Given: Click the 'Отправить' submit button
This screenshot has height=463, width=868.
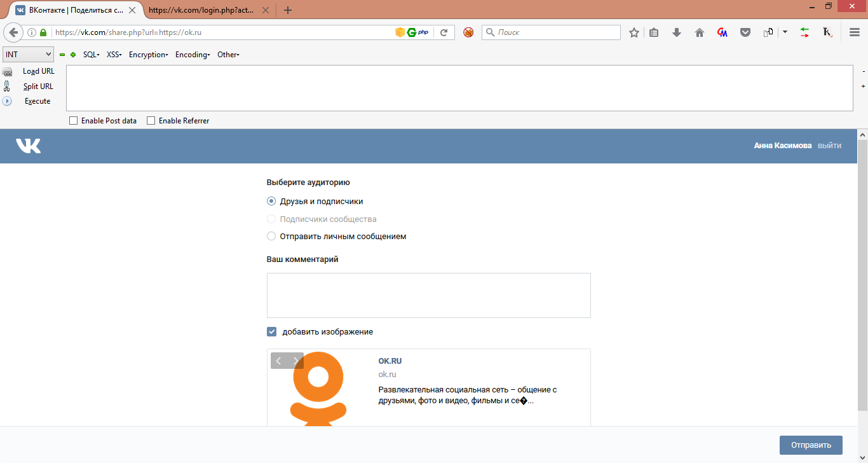Looking at the screenshot, I should tap(810, 445).
